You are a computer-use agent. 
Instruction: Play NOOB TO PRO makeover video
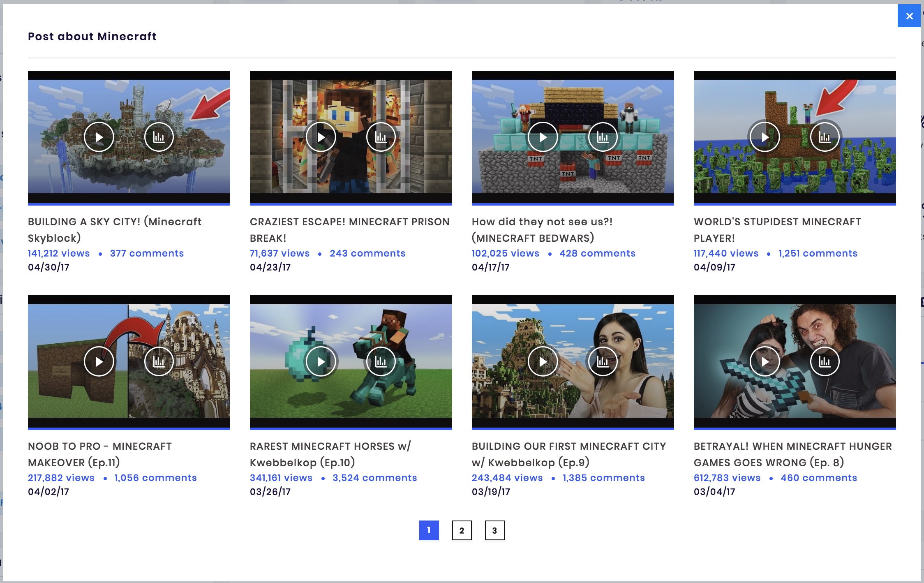click(99, 361)
